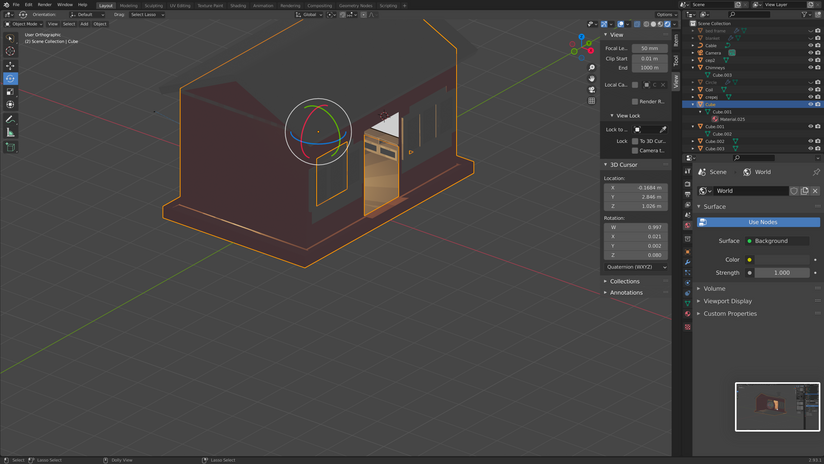Image resolution: width=824 pixels, height=464 pixels.
Task: Expand the Annotations panel
Action: tap(625, 293)
